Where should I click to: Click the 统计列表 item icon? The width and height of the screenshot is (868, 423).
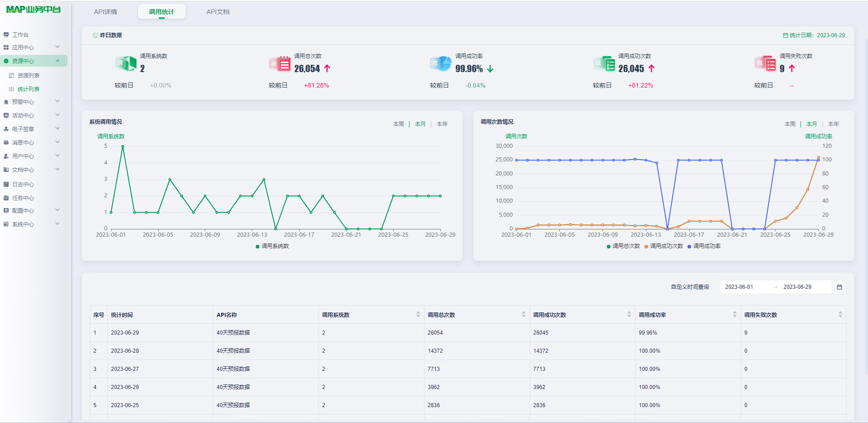pyautogui.click(x=12, y=89)
